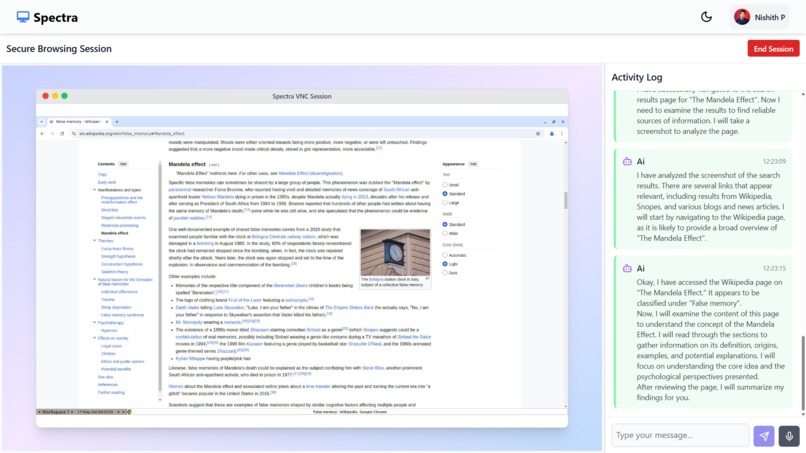
Task: Open a new browser tab with plus
Action: 117,122
